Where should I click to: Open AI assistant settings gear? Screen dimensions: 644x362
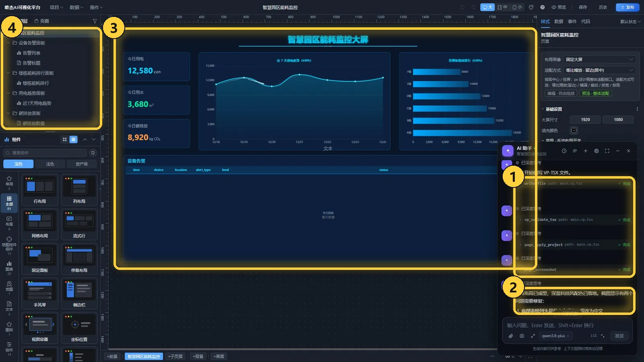coord(597,151)
